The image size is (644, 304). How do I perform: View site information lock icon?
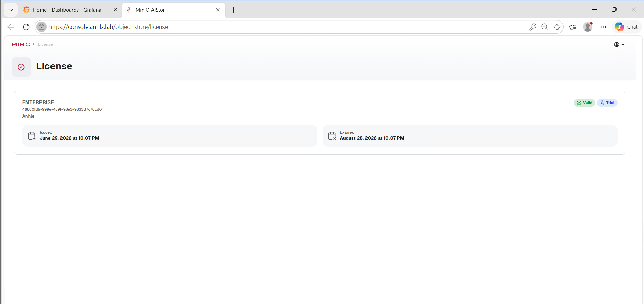42,27
